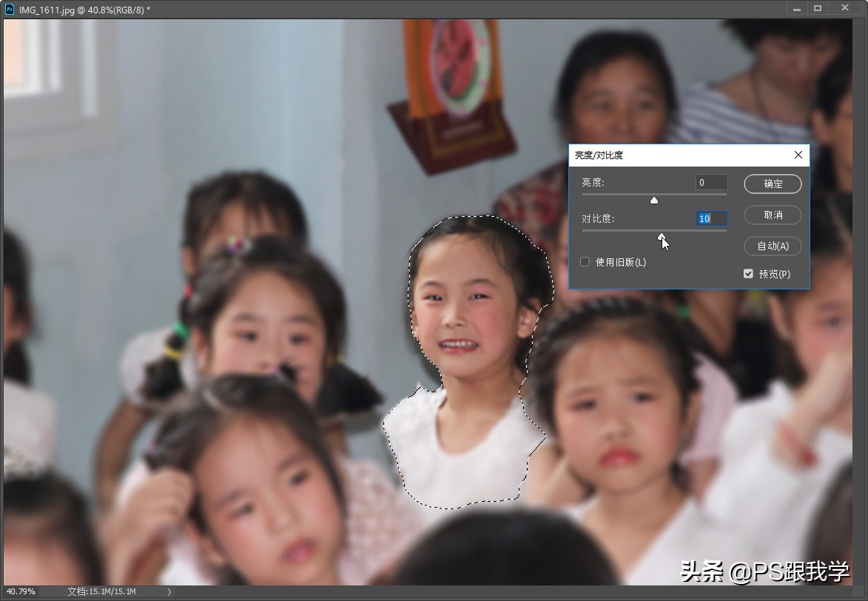Click the 文档:15.1M/15.1M status text

click(x=102, y=591)
